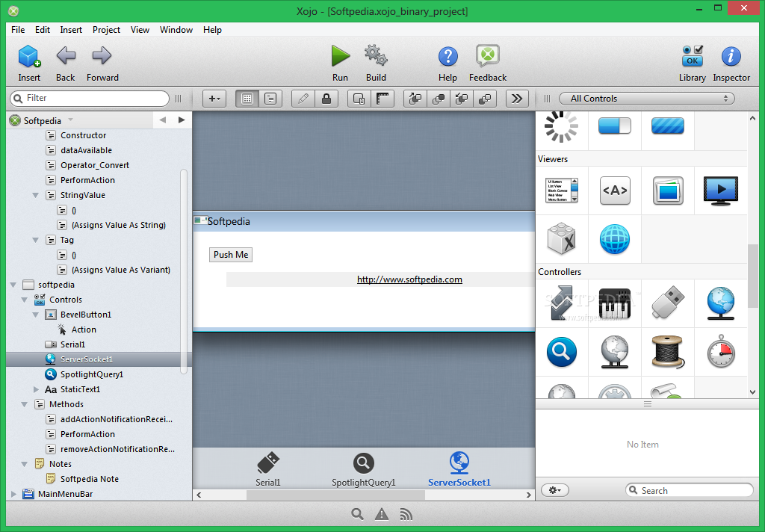Open the Edit menu
Screen dimensions: 765x532
(43, 30)
